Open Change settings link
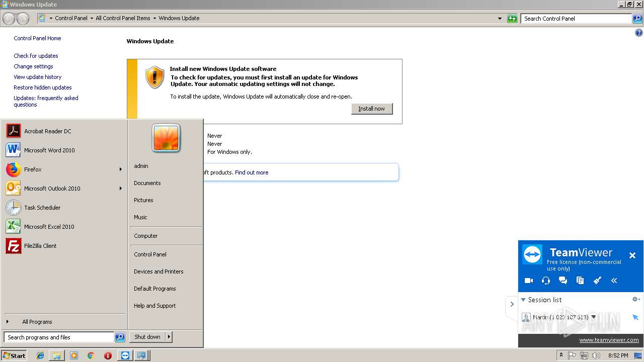 [x=33, y=66]
